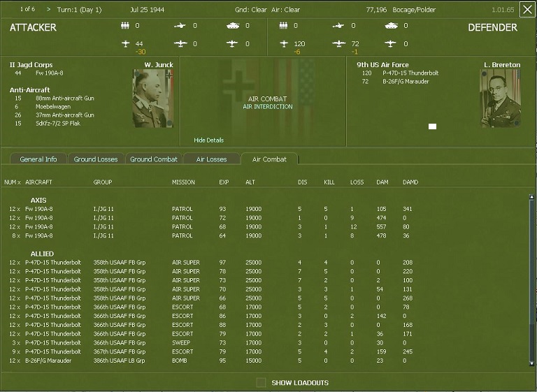This screenshot has width=537, height=392.
Task: Click 9th US Air Force unit name
Action: click(382, 65)
